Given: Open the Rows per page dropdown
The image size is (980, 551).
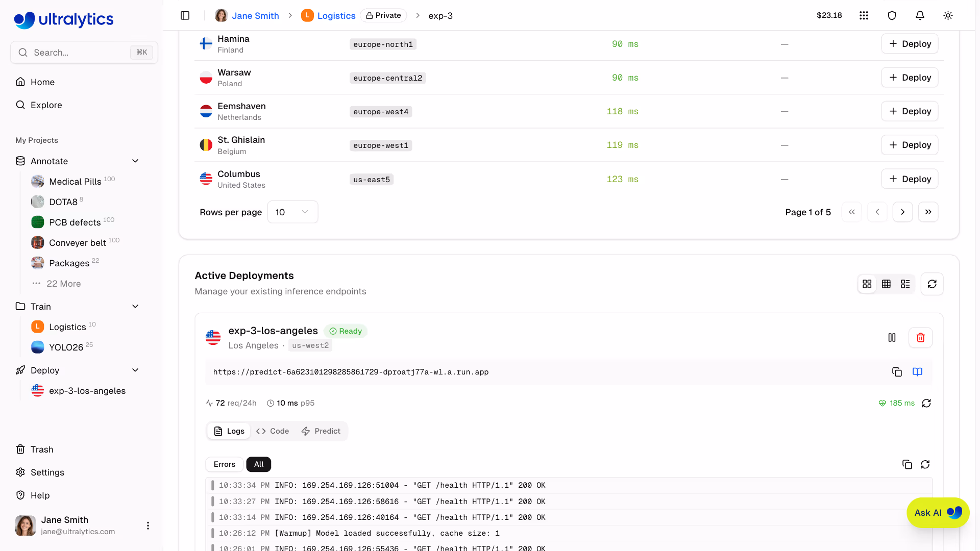Looking at the screenshot, I should 292,212.
